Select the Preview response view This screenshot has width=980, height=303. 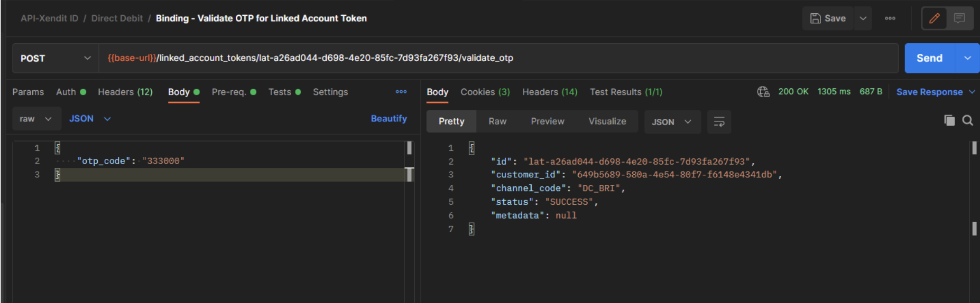tap(548, 121)
